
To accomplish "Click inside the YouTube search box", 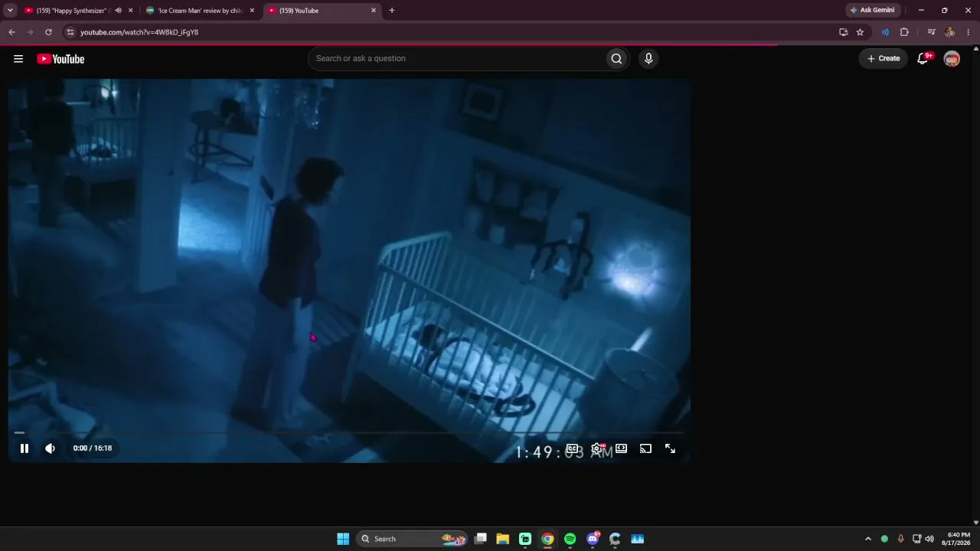I will [x=456, y=59].
